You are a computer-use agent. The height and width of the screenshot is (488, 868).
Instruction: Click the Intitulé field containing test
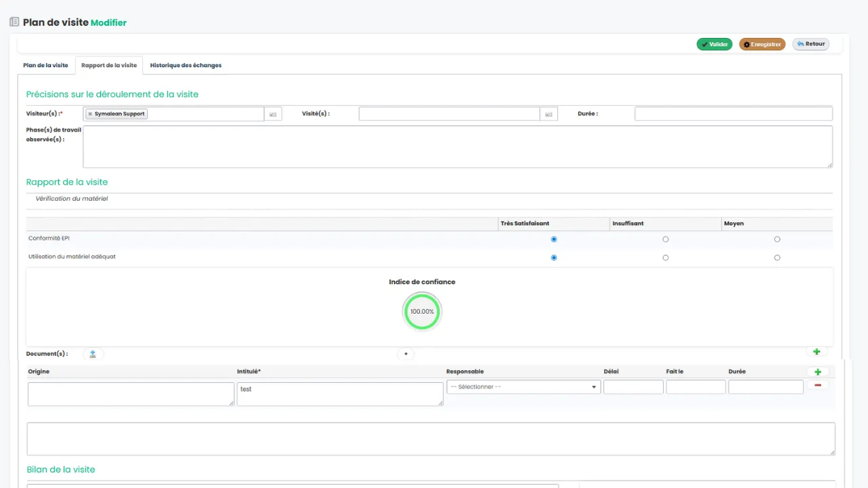point(340,394)
